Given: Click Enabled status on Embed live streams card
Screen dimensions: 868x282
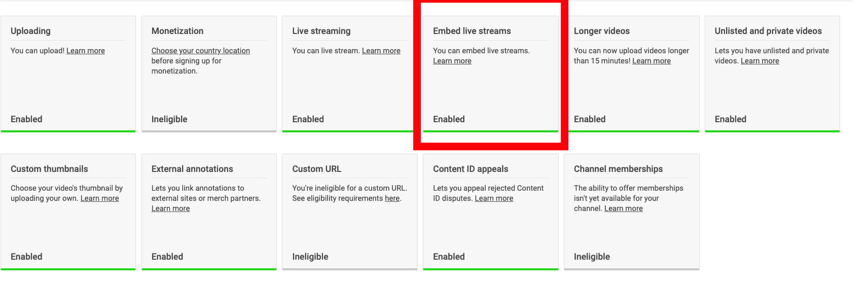Looking at the screenshot, I should tap(449, 119).
